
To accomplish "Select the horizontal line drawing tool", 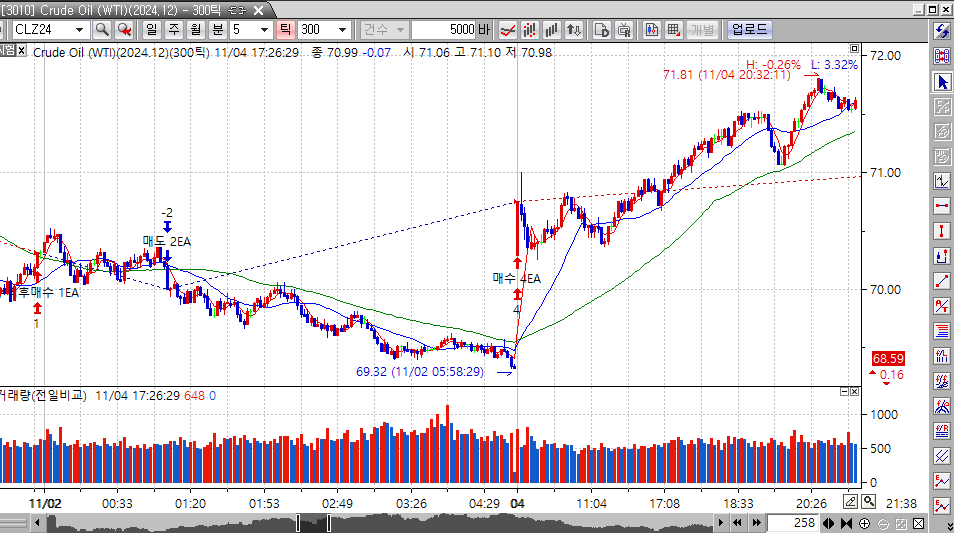I will [x=942, y=206].
